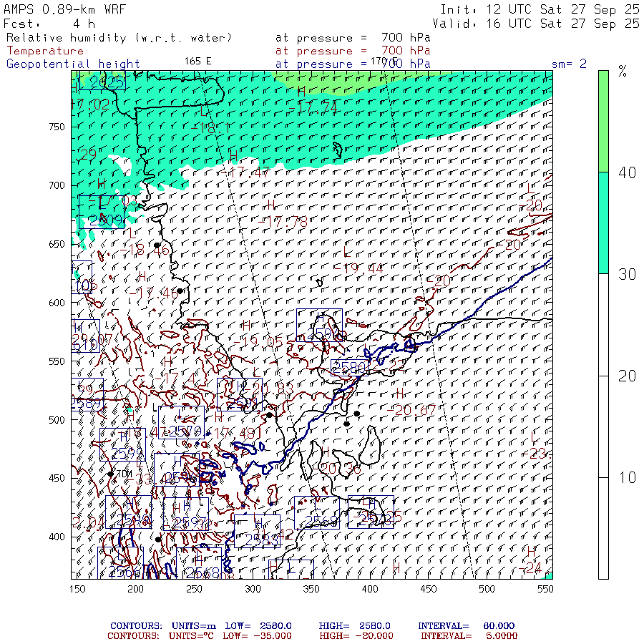Click the 10 tick label on colorbar
The image size is (644, 644).
pos(626,477)
